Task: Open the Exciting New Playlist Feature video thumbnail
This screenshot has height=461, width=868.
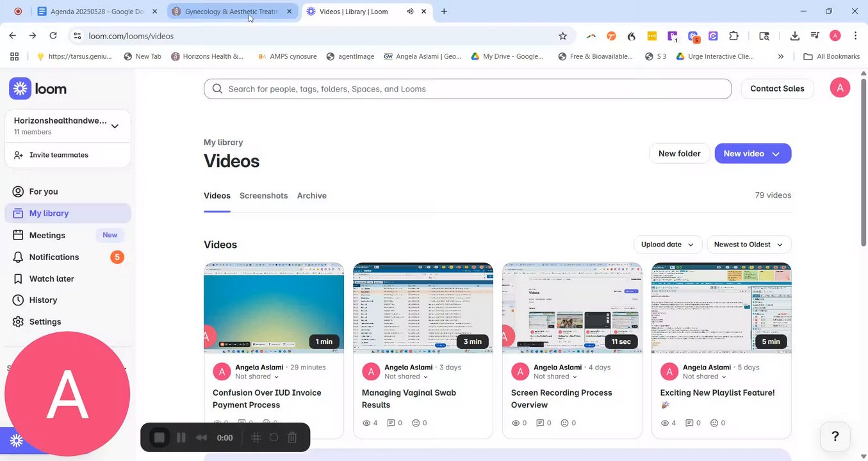Action: tap(721, 308)
